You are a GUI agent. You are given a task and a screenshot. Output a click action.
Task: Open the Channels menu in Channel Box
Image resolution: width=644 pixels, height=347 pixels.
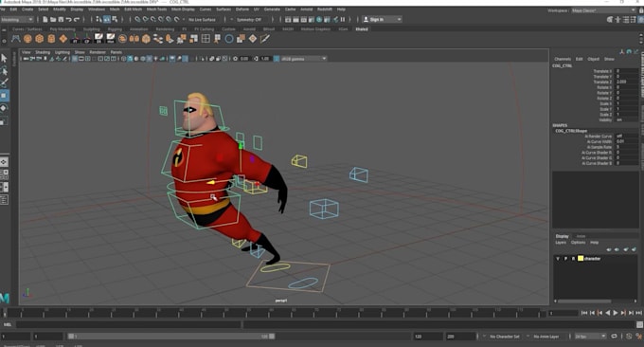click(x=563, y=59)
